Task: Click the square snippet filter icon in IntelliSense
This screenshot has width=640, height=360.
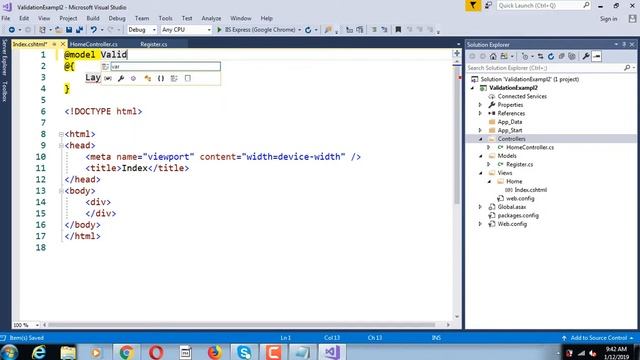Action: click(187, 78)
